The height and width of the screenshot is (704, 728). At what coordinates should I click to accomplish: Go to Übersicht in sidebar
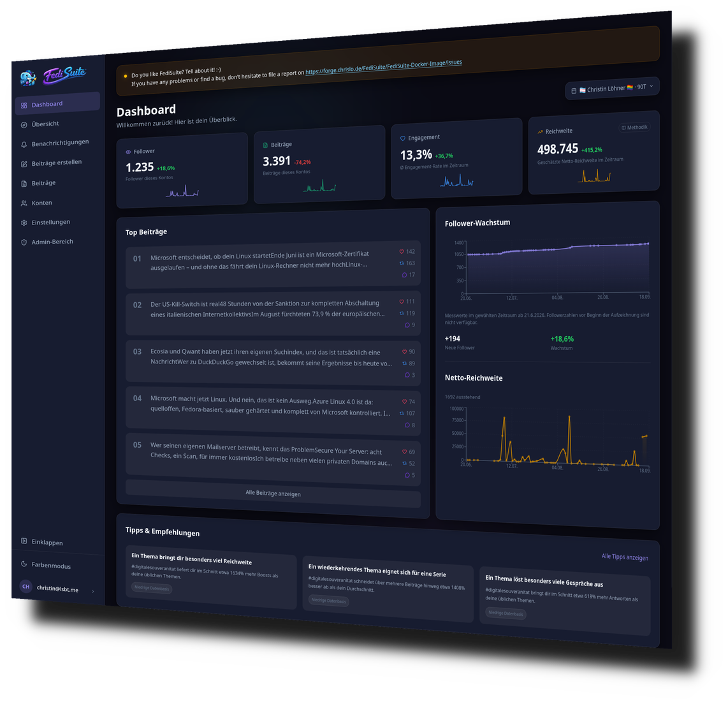coord(57,124)
